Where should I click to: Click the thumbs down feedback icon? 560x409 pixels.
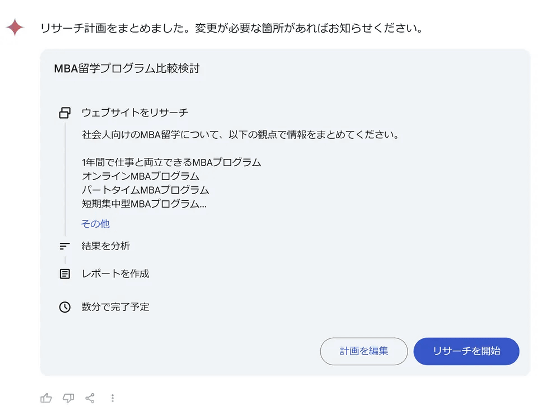coord(68,398)
